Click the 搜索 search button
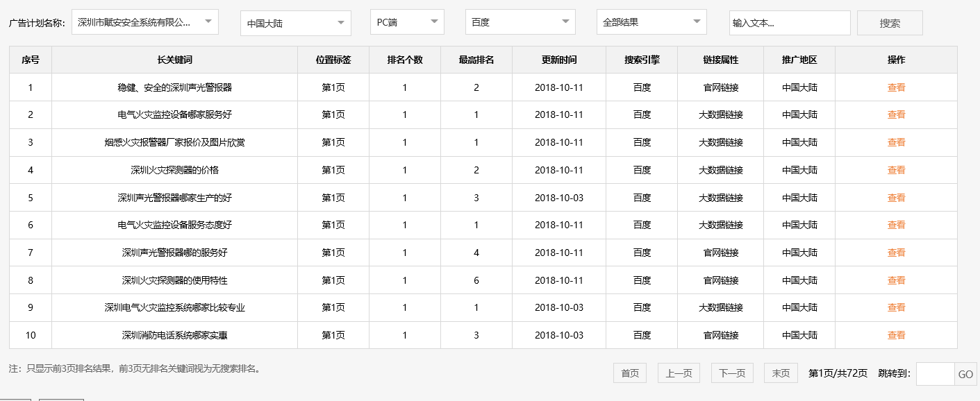The height and width of the screenshot is (401, 980). click(889, 22)
